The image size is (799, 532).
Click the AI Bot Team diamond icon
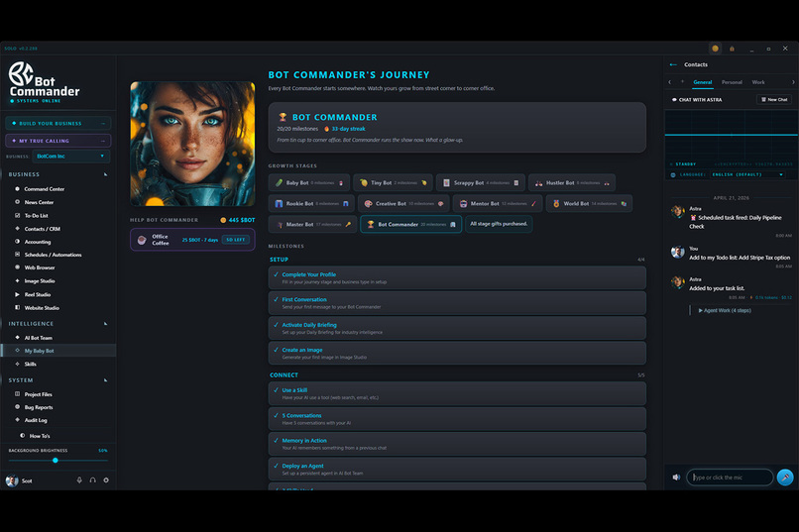coord(17,338)
